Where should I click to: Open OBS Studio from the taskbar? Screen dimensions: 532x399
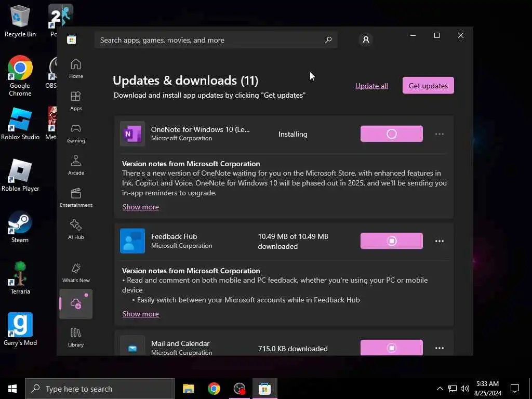[240, 389]
